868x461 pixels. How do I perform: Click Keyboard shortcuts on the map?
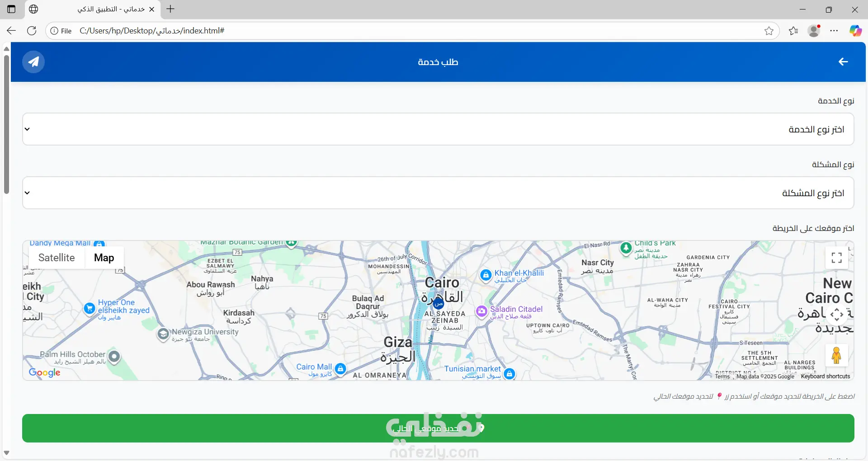pyautogui.click(x=826, y=376)
